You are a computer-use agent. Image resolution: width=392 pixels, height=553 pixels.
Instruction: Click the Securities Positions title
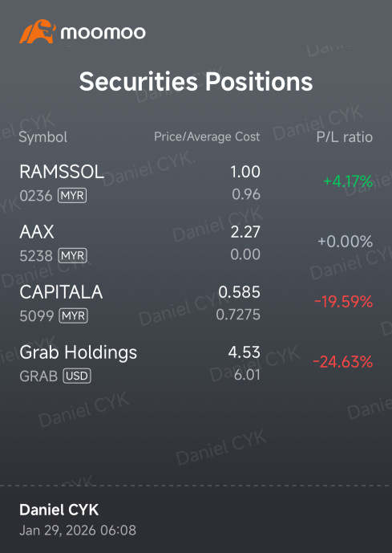tap(196, 82)
